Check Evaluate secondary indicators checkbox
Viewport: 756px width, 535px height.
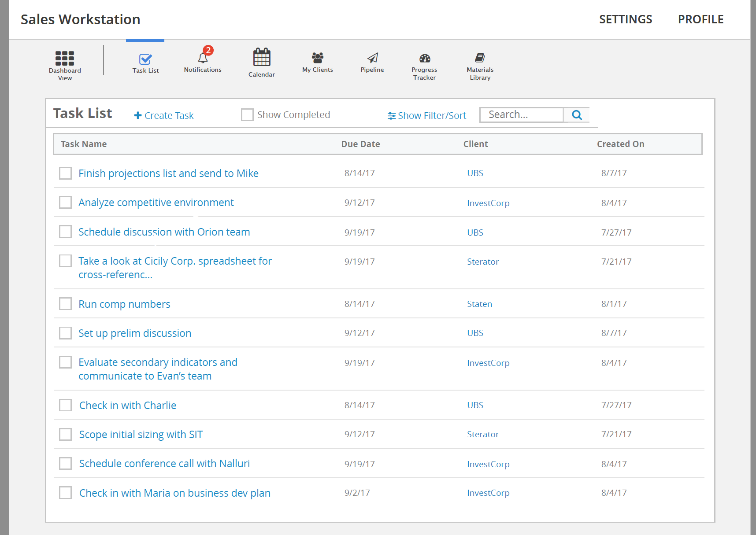[x=65, y=362]
